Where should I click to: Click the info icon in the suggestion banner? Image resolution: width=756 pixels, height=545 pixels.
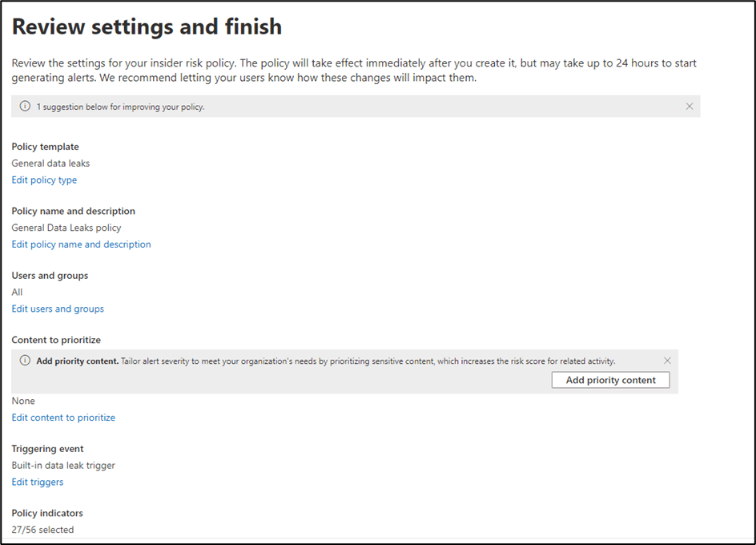coord(25,107)
